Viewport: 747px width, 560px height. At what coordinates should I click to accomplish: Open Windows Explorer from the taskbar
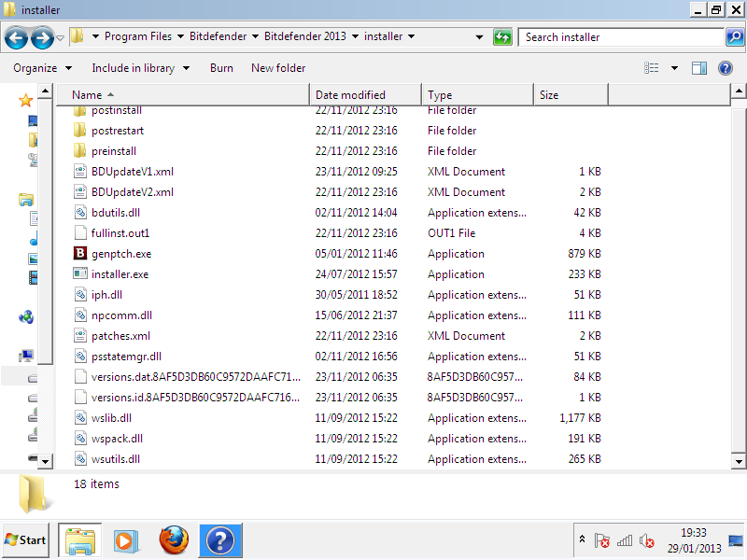(x=80, y=540)
